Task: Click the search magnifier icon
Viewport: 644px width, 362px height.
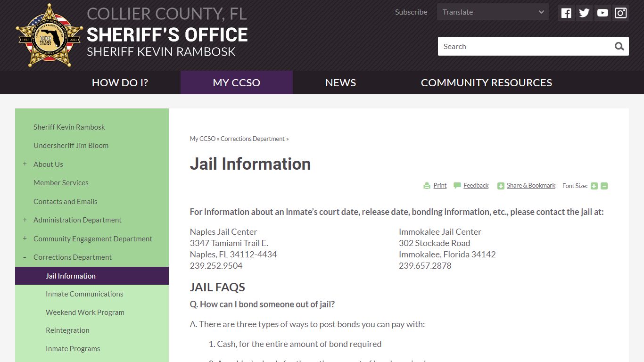Action: point(619,46)
